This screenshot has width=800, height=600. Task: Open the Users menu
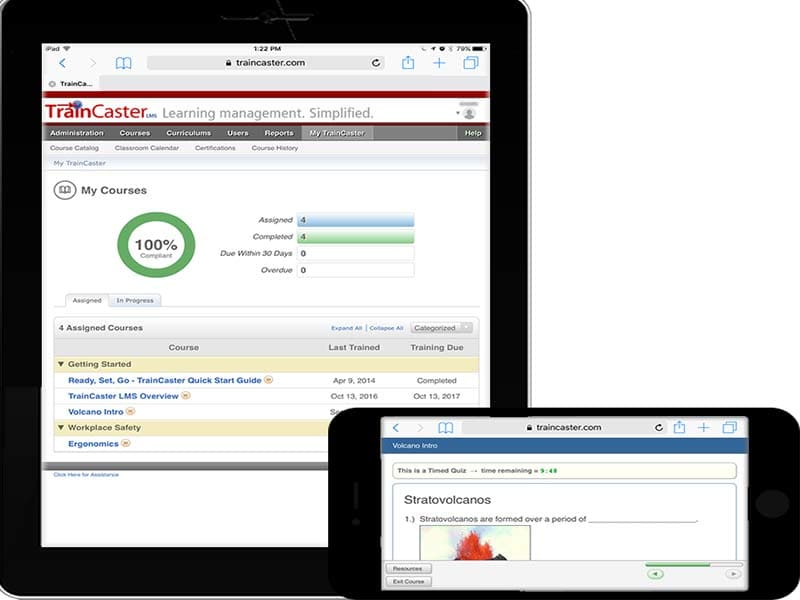tap(238, 133)
